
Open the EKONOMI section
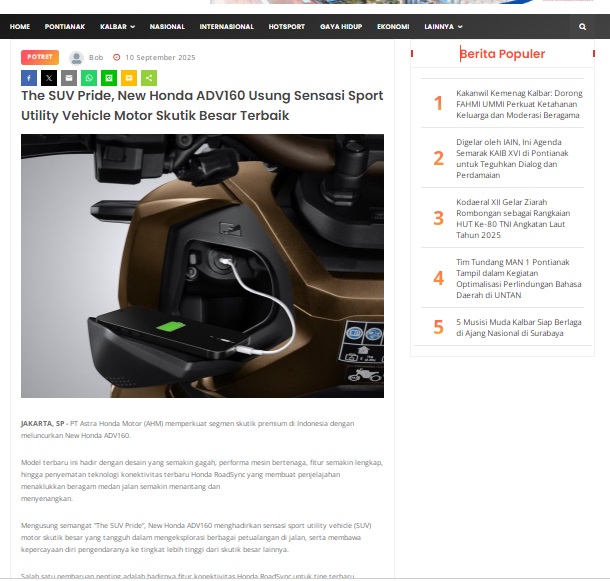(x=393, y=26)
